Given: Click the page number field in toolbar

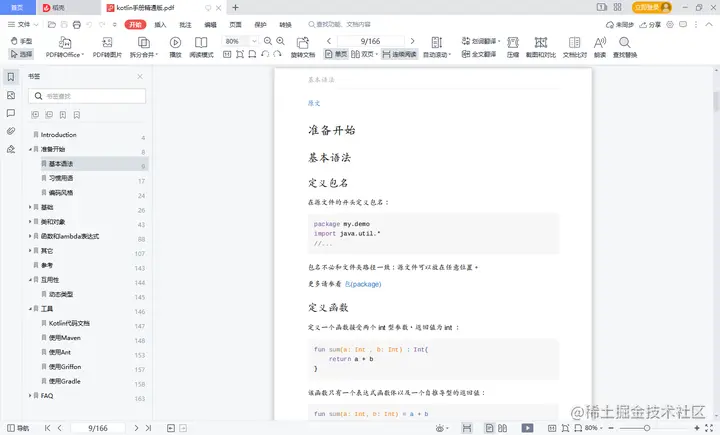Looking at the screenshot, I should click(371, 41).
